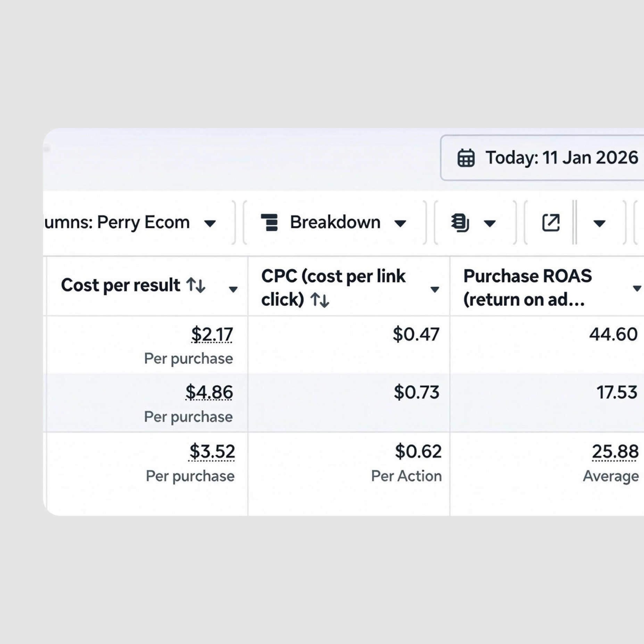Open Purchase ROAS column options arrow
Viewport: 644px width, 644px height.
(637, 288)
